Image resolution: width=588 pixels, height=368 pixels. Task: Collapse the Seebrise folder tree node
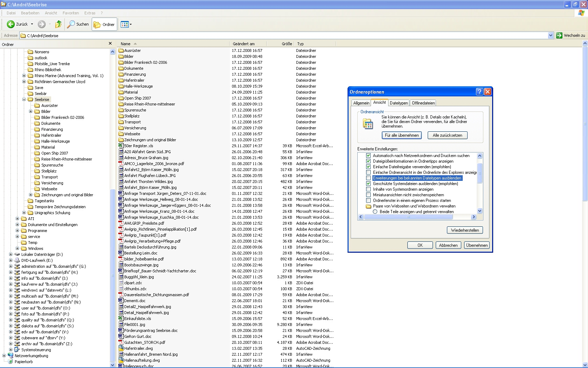tap(24, 100)
